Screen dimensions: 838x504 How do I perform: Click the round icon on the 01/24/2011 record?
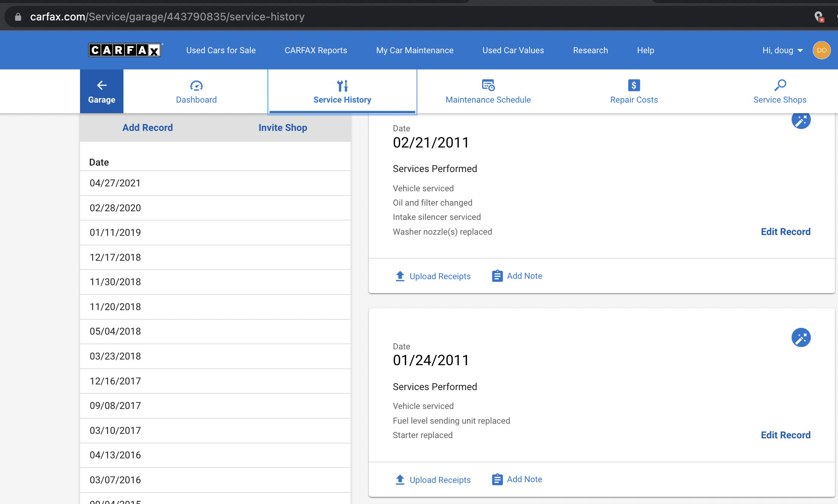tap(801, 337)
